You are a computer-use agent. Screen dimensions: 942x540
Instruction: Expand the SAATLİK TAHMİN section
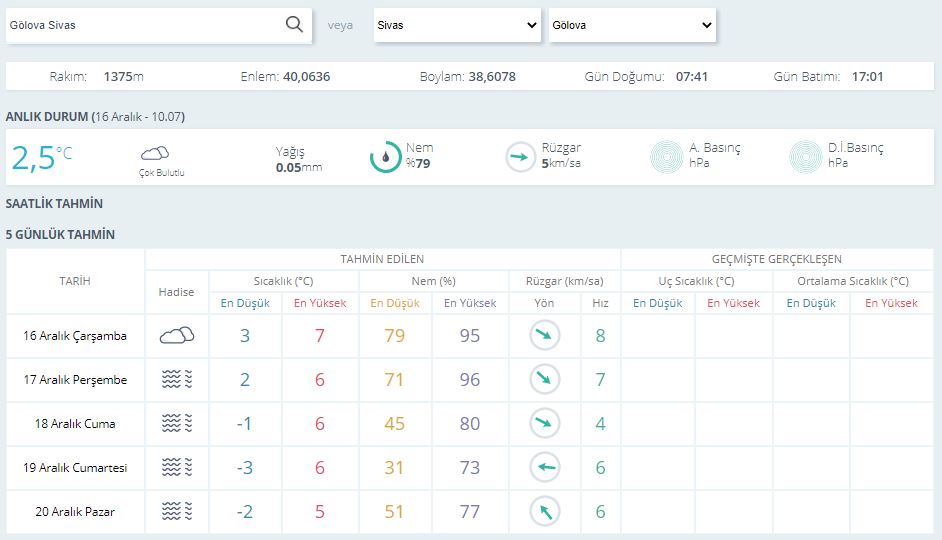click(x=54, y=203)
